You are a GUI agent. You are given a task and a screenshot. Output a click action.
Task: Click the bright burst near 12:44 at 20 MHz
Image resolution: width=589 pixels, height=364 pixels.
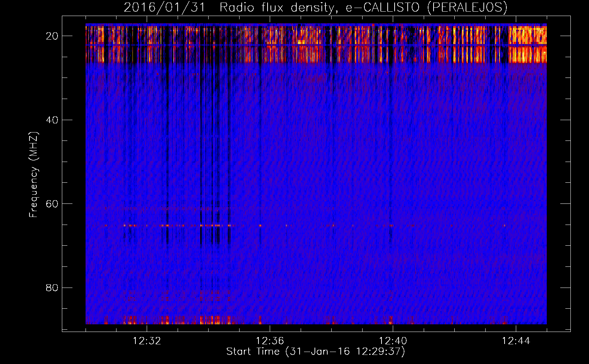click(527, 44)
